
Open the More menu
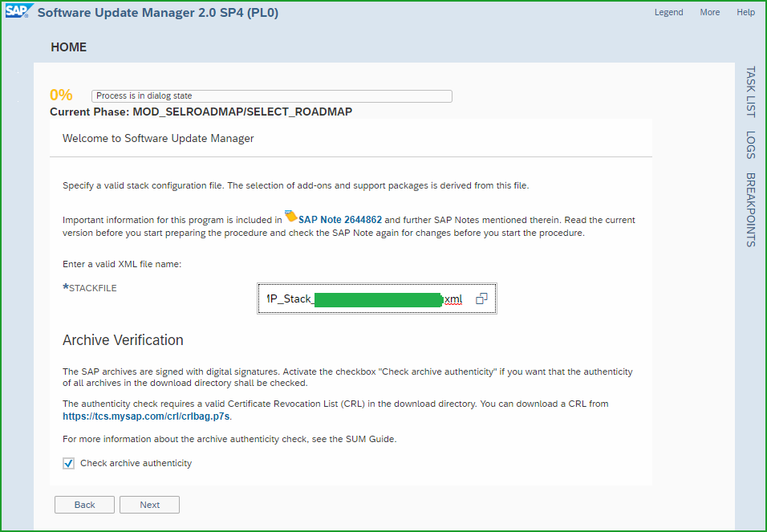click(710, 12)
